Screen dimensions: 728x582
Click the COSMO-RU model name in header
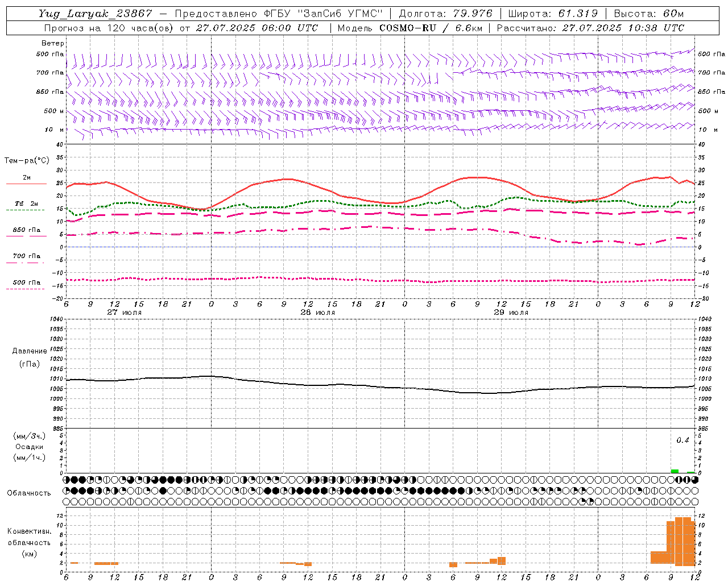pos(408,28)
